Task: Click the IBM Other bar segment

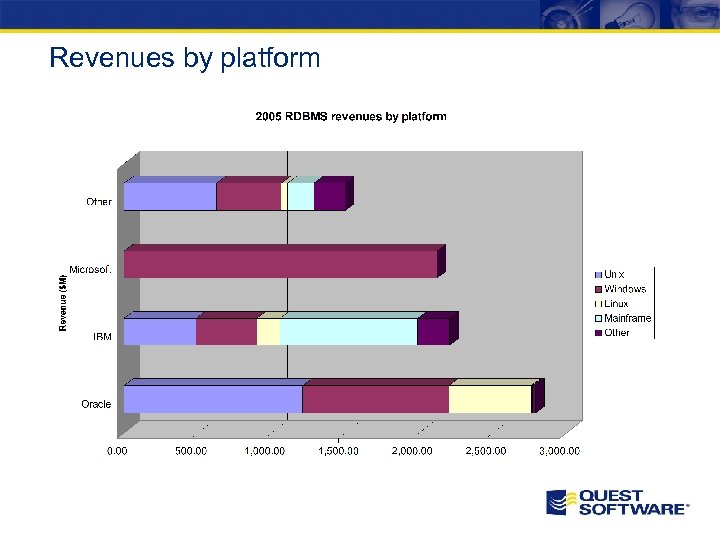Action: pyautogui.click(x=433, y=332)
